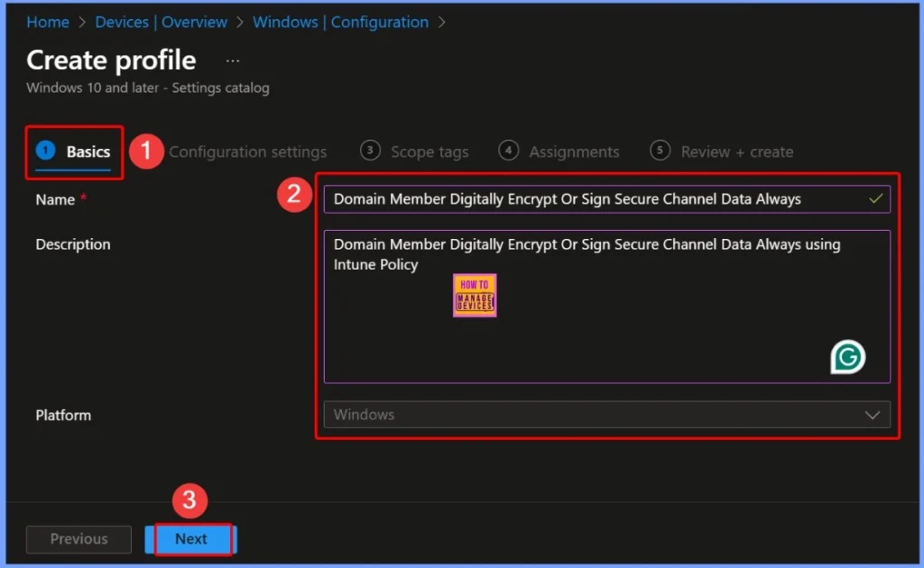
Task: Open the Devices | Overview breadcrumb link
Action: [162, 22]
